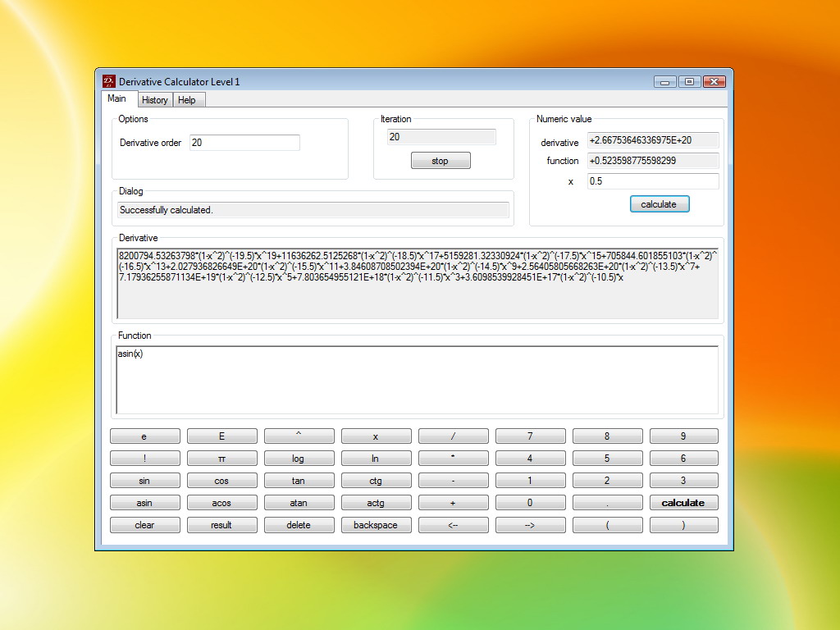Click the uppercase E exponent button
Screen dimensions: 840x630
[221, 436]
